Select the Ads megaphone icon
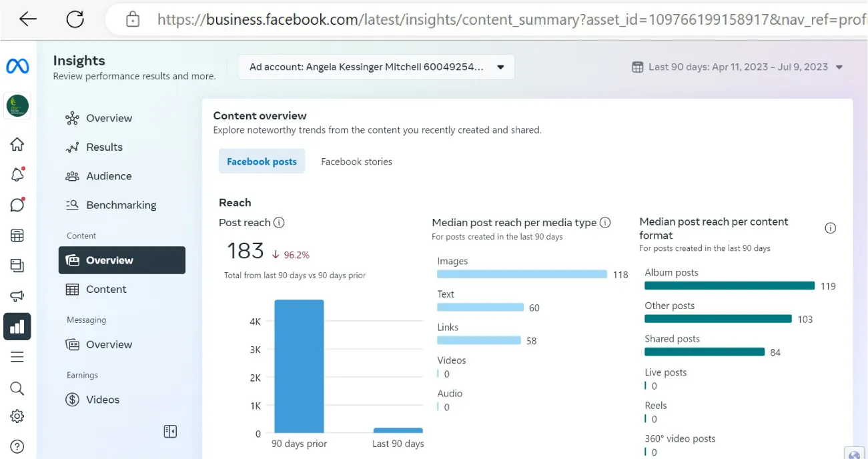The height and width of the screenshot is (459, 868). [17, 296]
